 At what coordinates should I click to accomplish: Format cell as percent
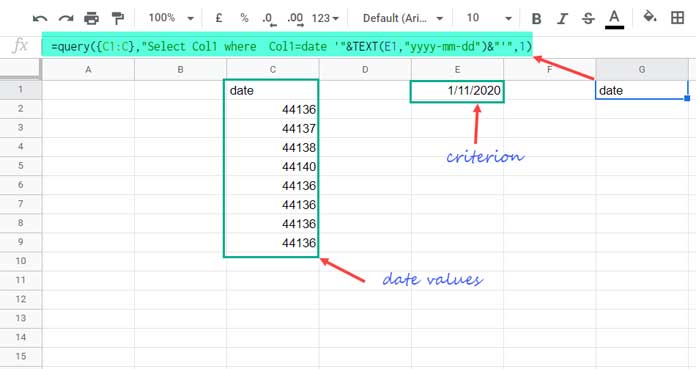(x=244, y=18)
